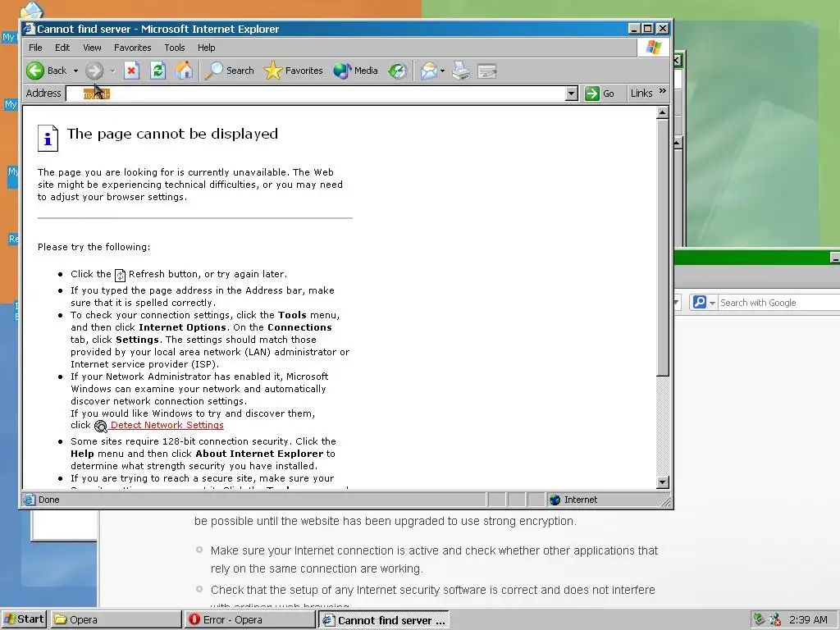Viewport: 840px width, 630px height.
Task: Go to the Home page icon
Action: (185, 71)
